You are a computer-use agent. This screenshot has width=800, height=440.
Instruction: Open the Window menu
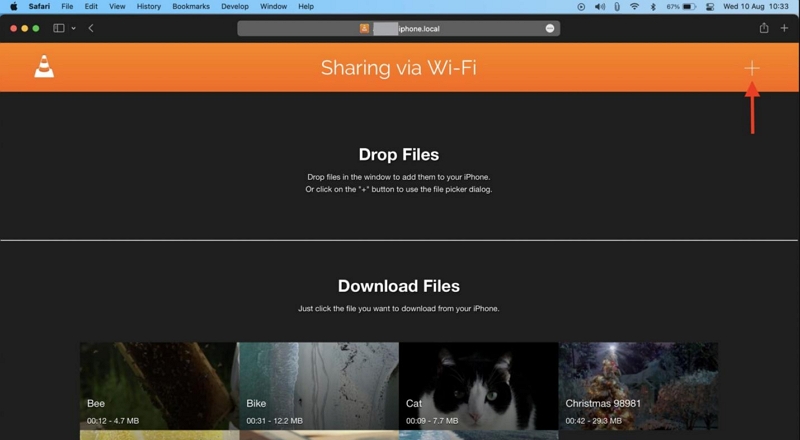[x=273, y=7]
